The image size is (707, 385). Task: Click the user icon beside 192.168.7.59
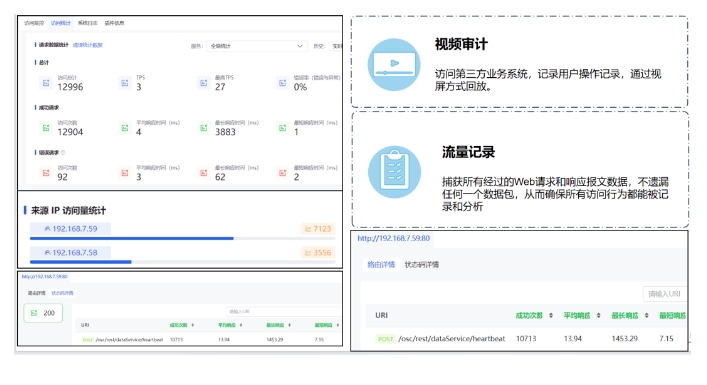pyautogui.click(x=47, y=229)
